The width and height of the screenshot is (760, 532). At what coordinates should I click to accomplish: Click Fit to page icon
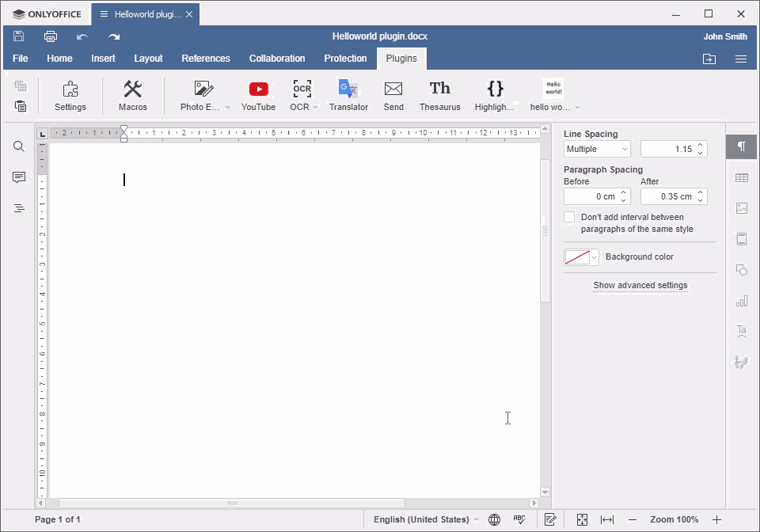click(582, 519)
